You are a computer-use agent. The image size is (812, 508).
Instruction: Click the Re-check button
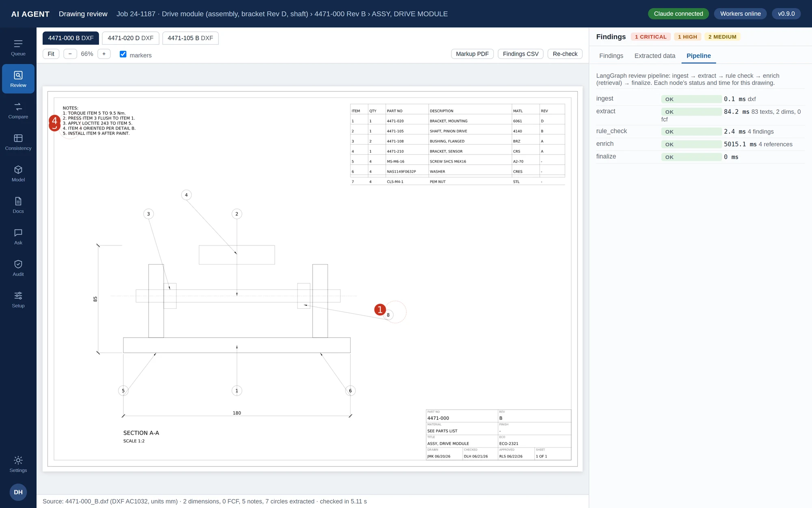(565, 54)
